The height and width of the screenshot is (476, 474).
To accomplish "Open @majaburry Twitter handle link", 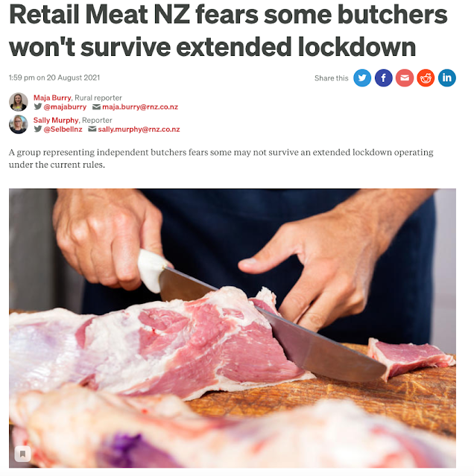I will coord(65,107).
